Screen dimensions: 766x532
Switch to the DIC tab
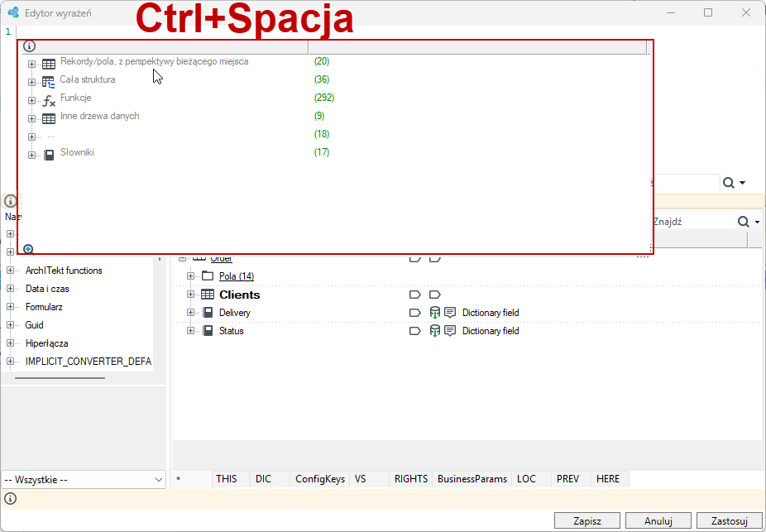coord(263,479)
